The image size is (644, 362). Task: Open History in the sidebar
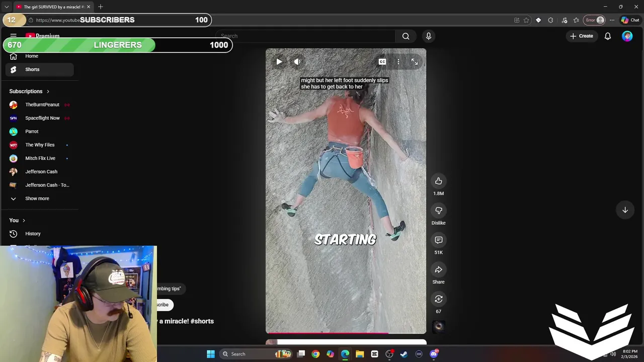(40, 234)
